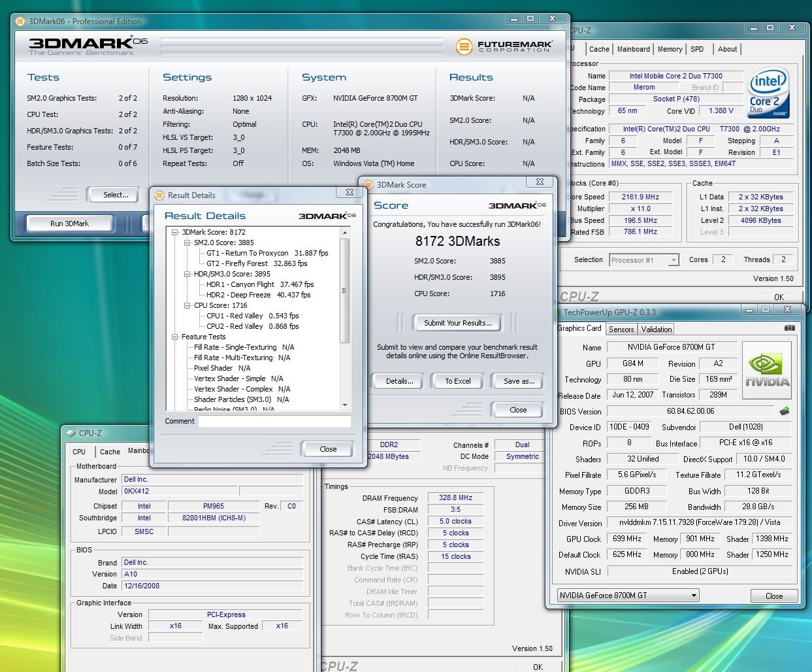Select HDR1 - Canyon Flight result row
The height and width of the screenshot is (672, 812).
tap(260, 284)
